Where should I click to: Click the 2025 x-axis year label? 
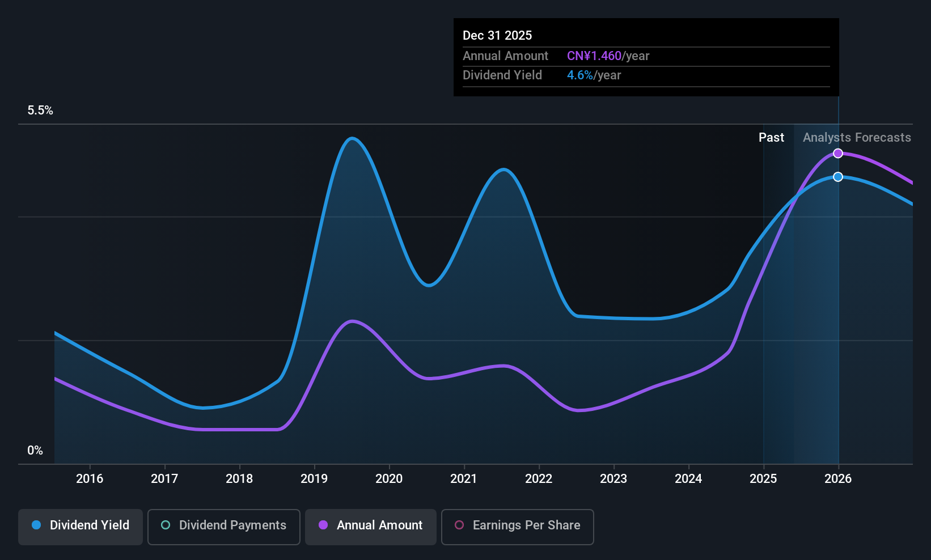click(x=763, y=478)
